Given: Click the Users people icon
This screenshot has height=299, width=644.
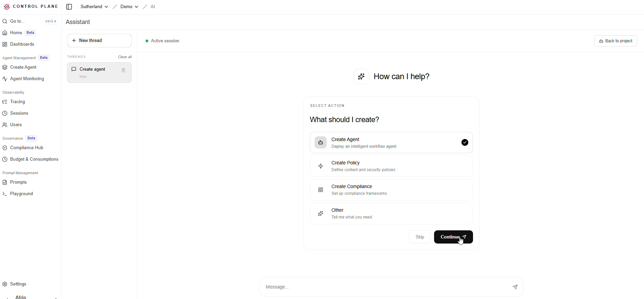Looking at the screenshot, I should pos(5,125).
